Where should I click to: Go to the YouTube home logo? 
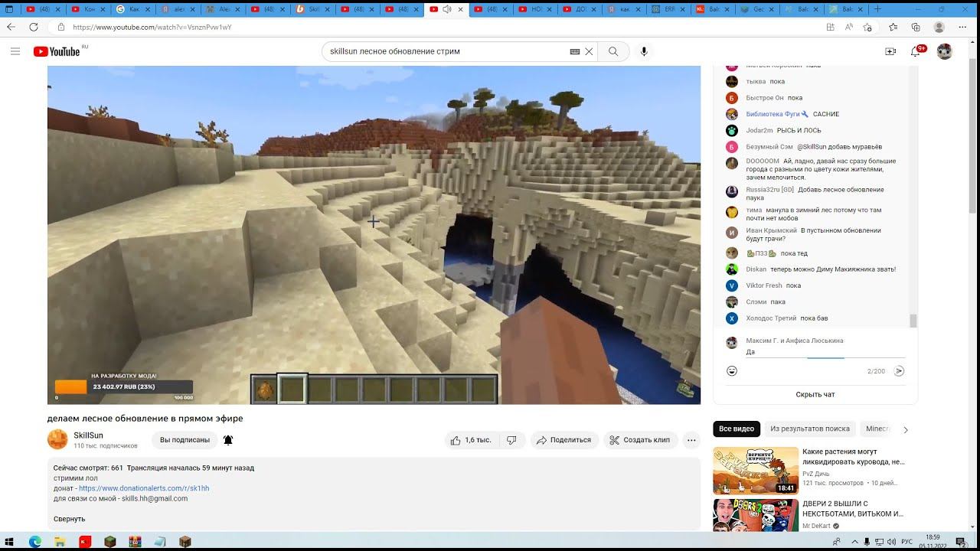pyautogui.click(x=57, y=51)
